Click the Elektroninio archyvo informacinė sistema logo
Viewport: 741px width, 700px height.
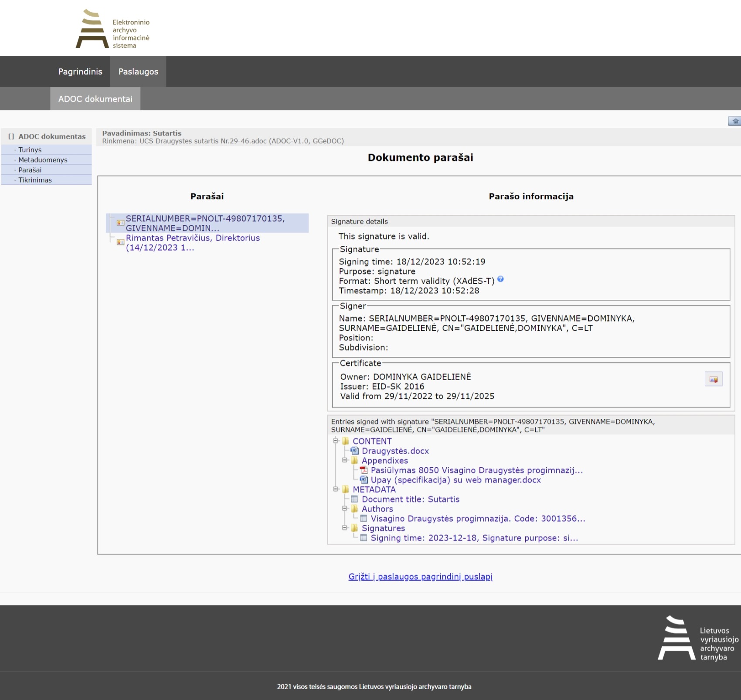(x=112, y=29)
